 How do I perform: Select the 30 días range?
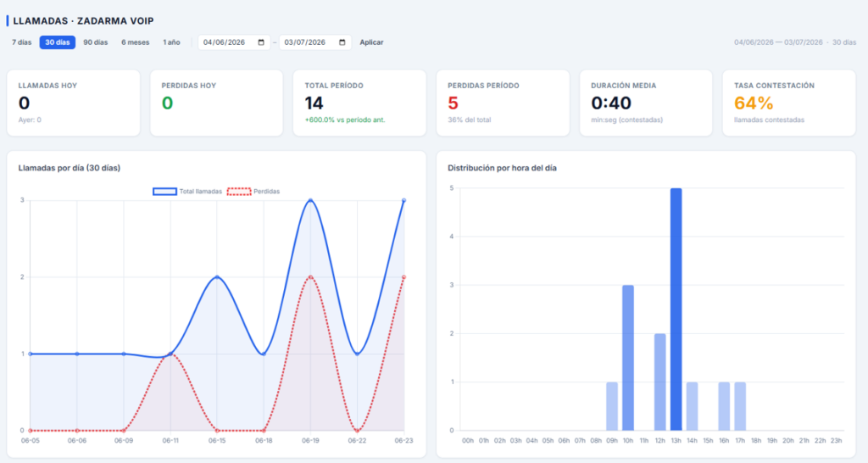coord(58,42)
